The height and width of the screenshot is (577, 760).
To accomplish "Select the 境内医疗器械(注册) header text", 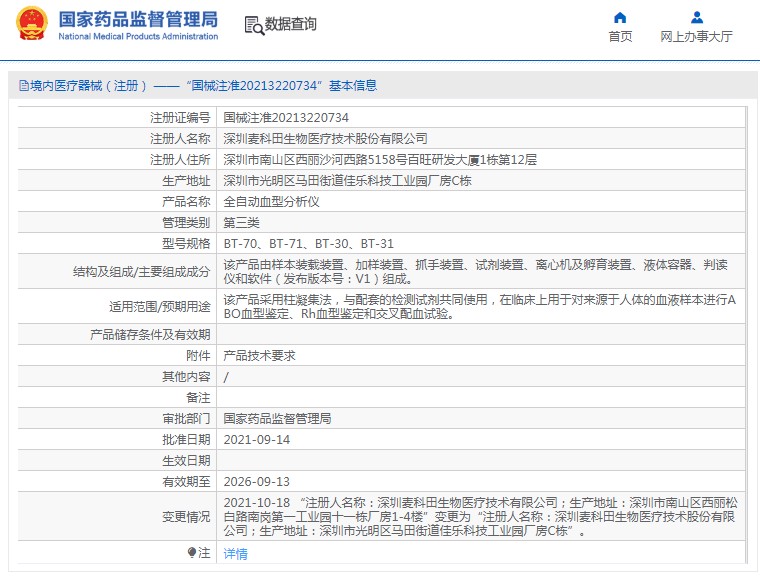I will click(x=90, y=86).
